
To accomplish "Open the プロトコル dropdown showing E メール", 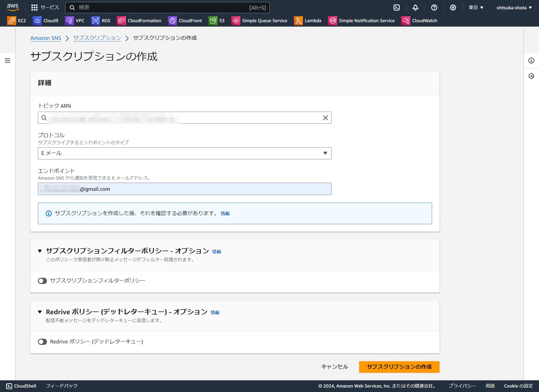I will pos(184,153).
